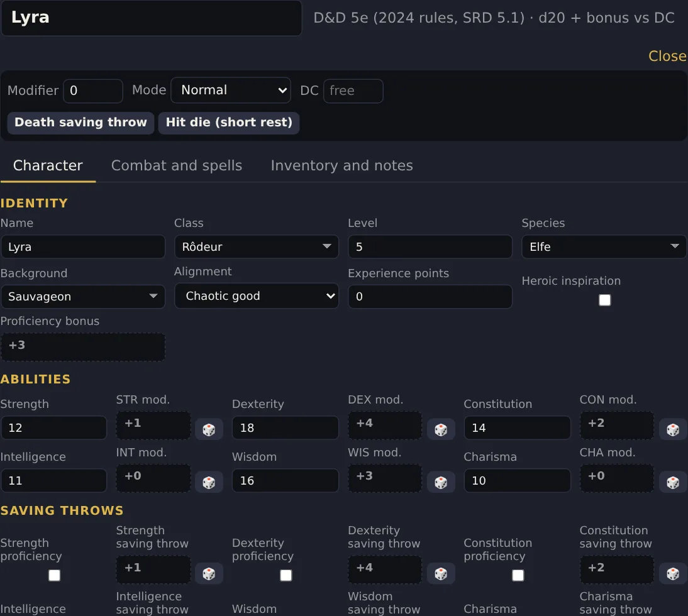The height and width of the screenshot is (616, 688).
Task: Focus the Modifier input field
Action: point(93,91)
